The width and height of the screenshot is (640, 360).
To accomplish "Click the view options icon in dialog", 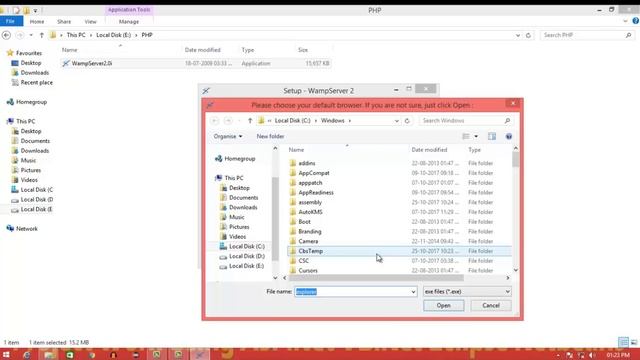I will (466, 136).
